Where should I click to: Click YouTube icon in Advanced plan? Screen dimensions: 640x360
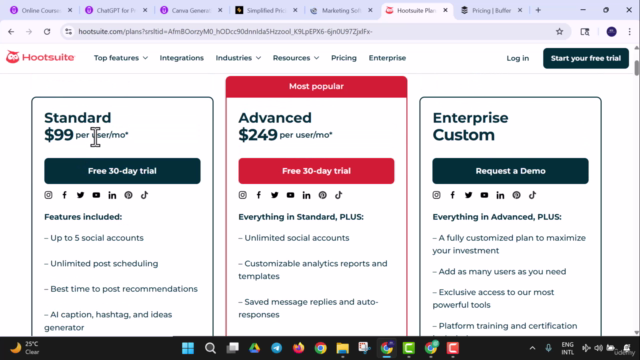tap(290, 195)
